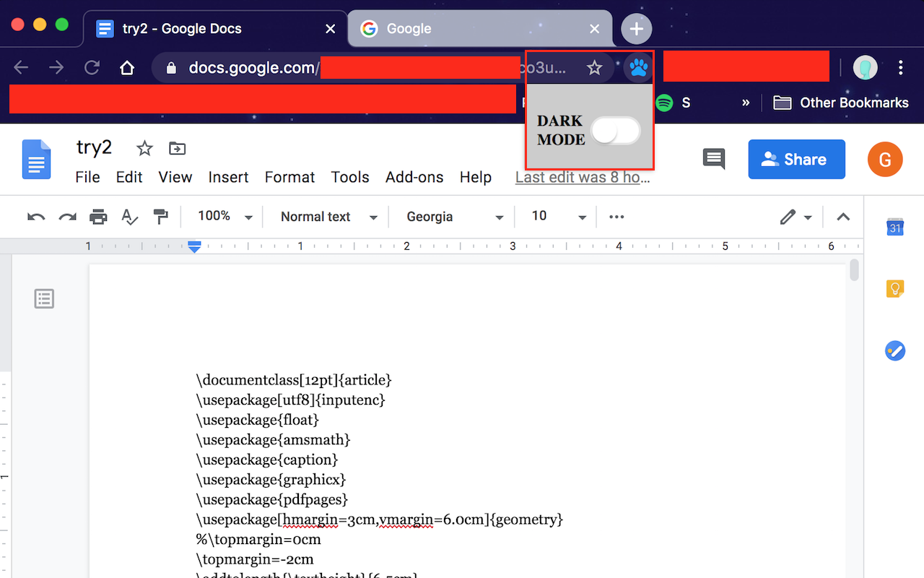Bookmark the page via address bar star

coord(594,67)
